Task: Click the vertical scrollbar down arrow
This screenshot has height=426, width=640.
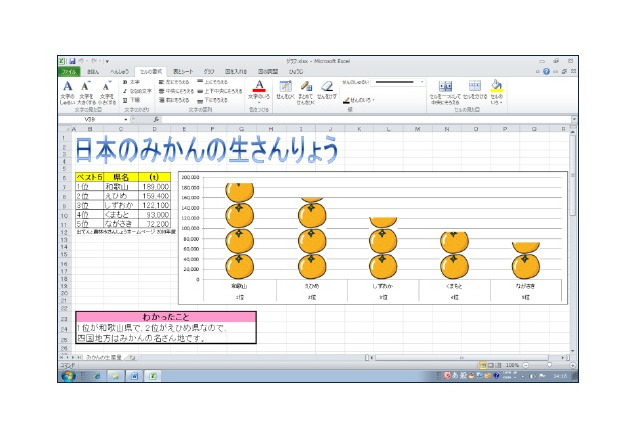Action: 573,350
